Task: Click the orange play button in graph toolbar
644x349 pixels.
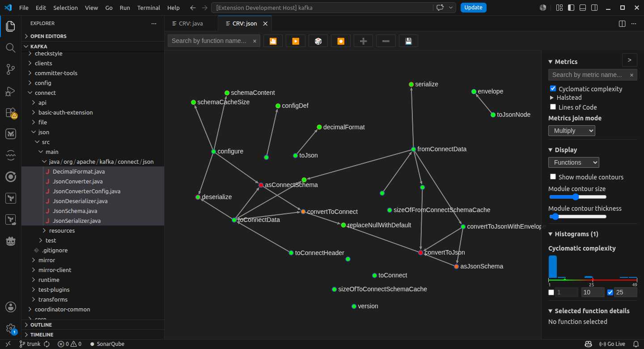Action: tap(296, 41)
